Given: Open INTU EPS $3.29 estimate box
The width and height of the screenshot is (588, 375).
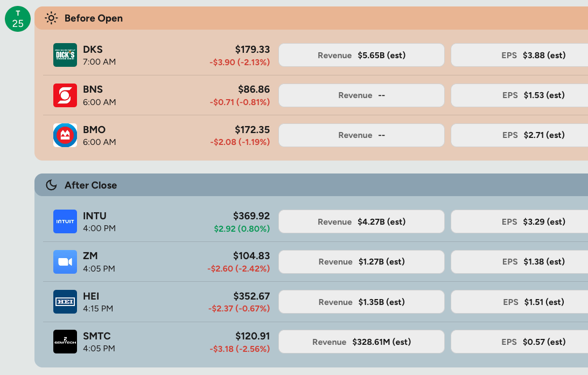Looking at the screenshot, I should pos(520,221).
